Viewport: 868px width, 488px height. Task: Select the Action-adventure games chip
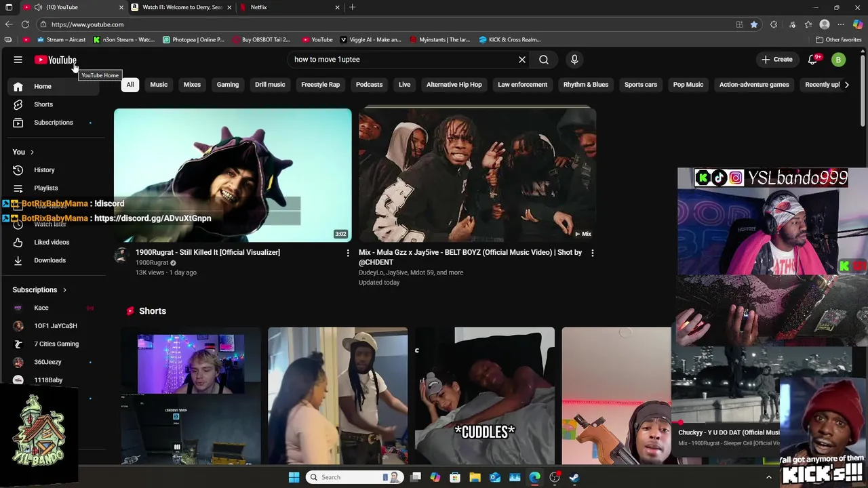754,85
